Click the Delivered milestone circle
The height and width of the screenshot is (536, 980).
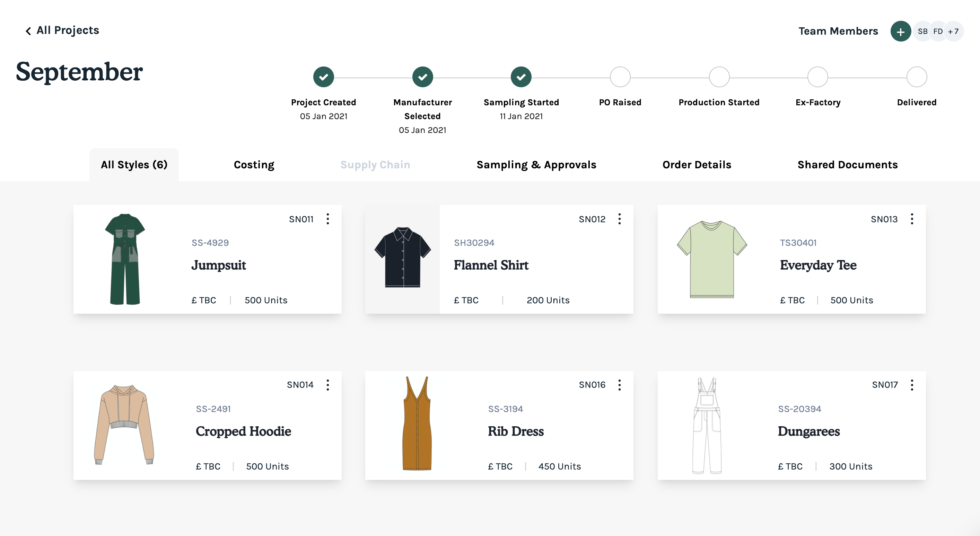coord(916,77)
